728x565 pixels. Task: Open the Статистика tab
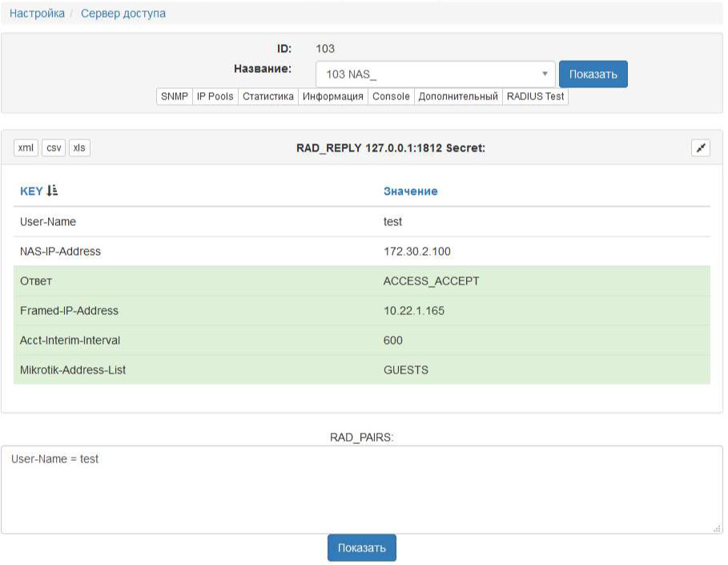click(267, 97)
